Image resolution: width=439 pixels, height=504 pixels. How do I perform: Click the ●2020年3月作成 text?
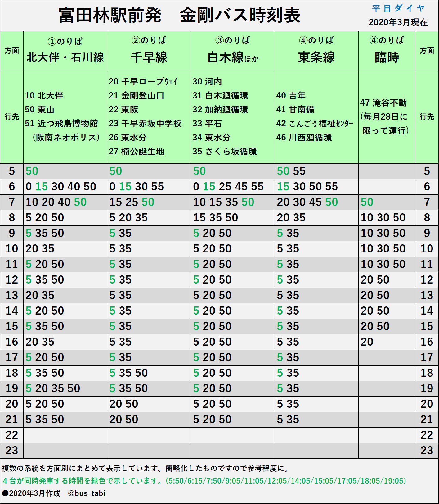click(31, 493)
